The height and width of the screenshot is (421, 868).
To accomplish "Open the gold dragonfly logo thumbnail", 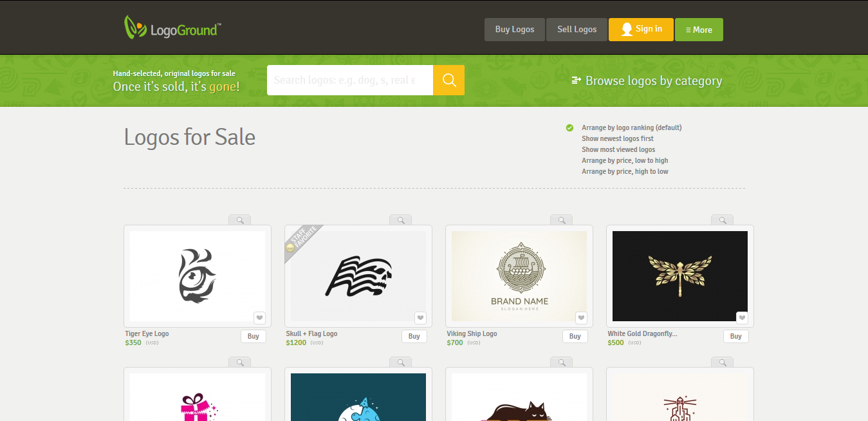I will 680,276.
